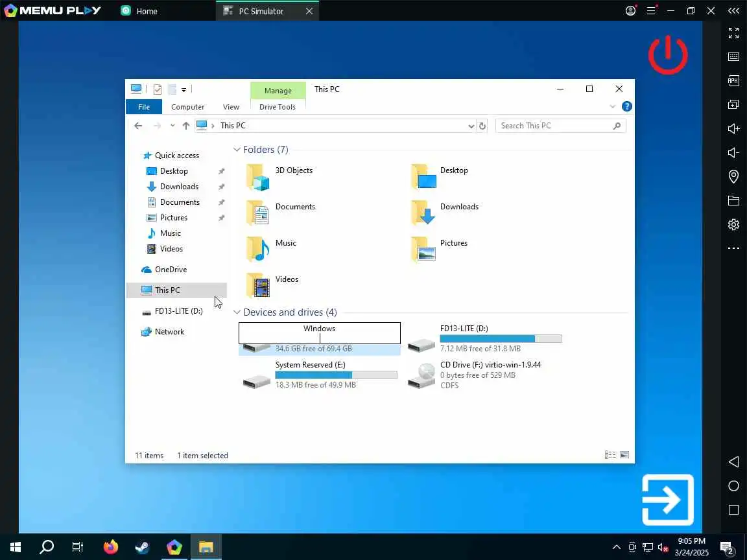
Task: Click the FD13-LITE (D:) drive usage bar
Action: point(501,338)
